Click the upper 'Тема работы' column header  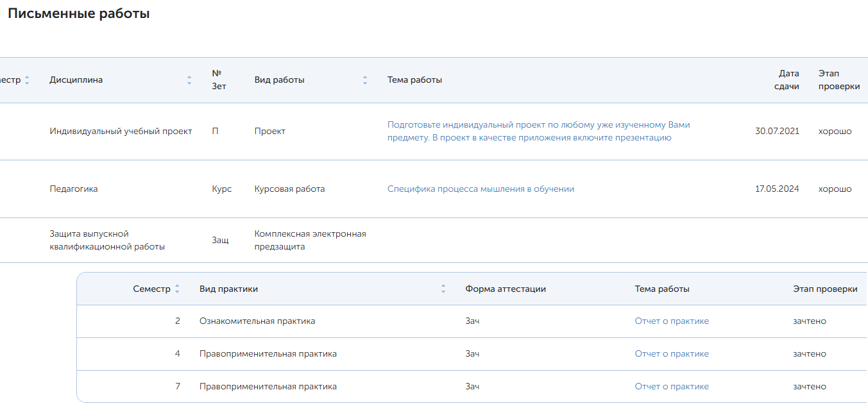point(414,80)
